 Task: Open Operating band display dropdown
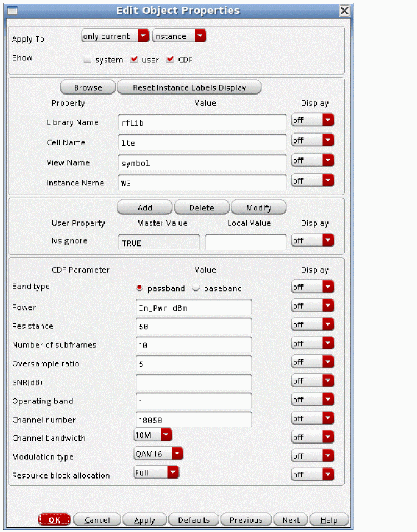312,400
